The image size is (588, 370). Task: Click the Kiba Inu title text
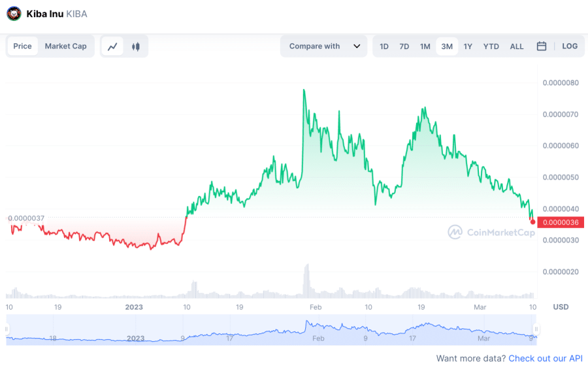click(44, 14)
